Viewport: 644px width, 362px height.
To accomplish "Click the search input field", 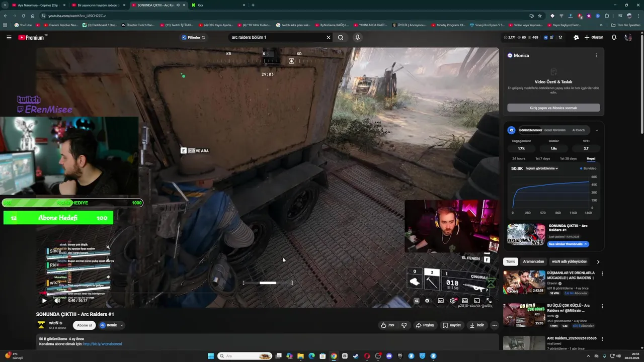I will tap(277, 37).
